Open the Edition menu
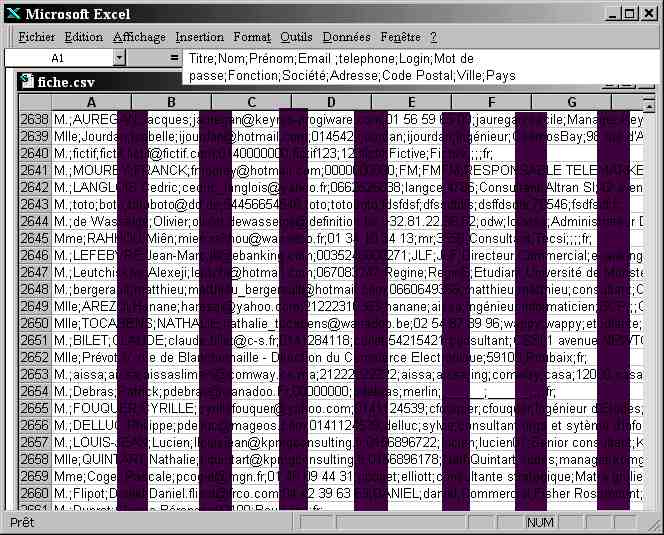 point(84,37)
